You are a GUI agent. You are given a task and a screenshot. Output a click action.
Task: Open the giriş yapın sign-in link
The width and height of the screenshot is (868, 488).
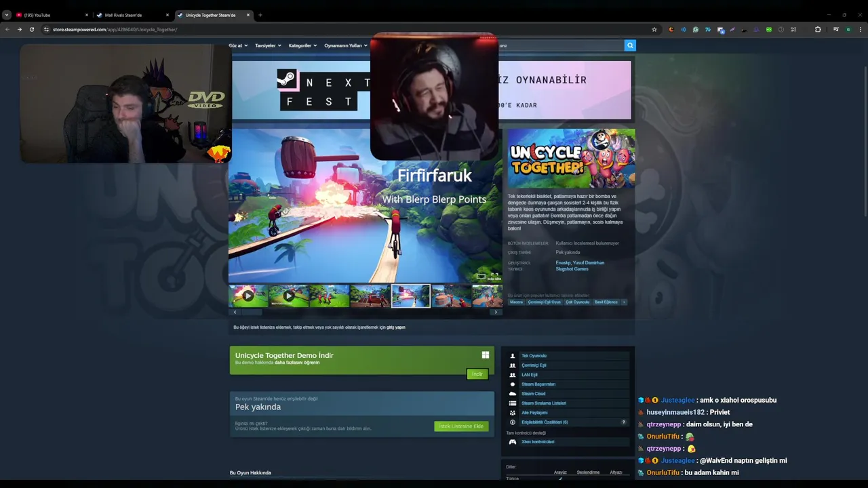coord(396,327)
